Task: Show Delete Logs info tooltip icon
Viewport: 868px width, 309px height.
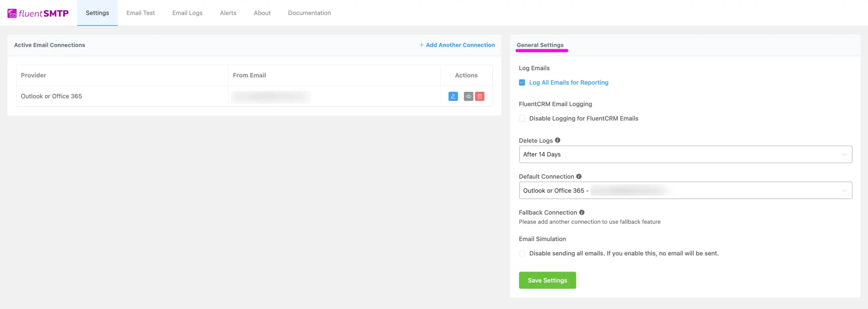Action: [557, 140]
